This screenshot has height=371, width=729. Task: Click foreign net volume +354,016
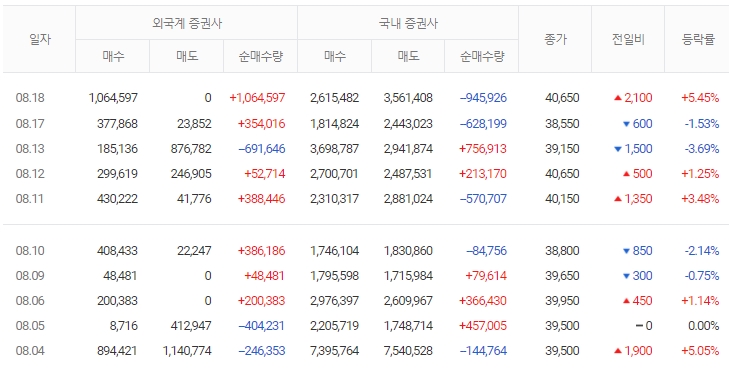tap(261, 124)
